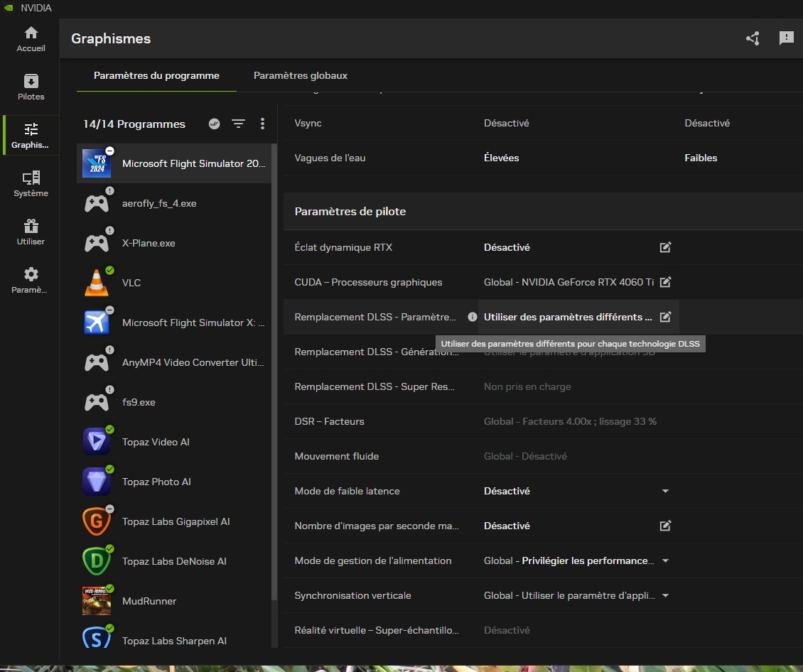Click the Mouvement fluide setting label
Screen dimensions: 803x672
(336, 456)
